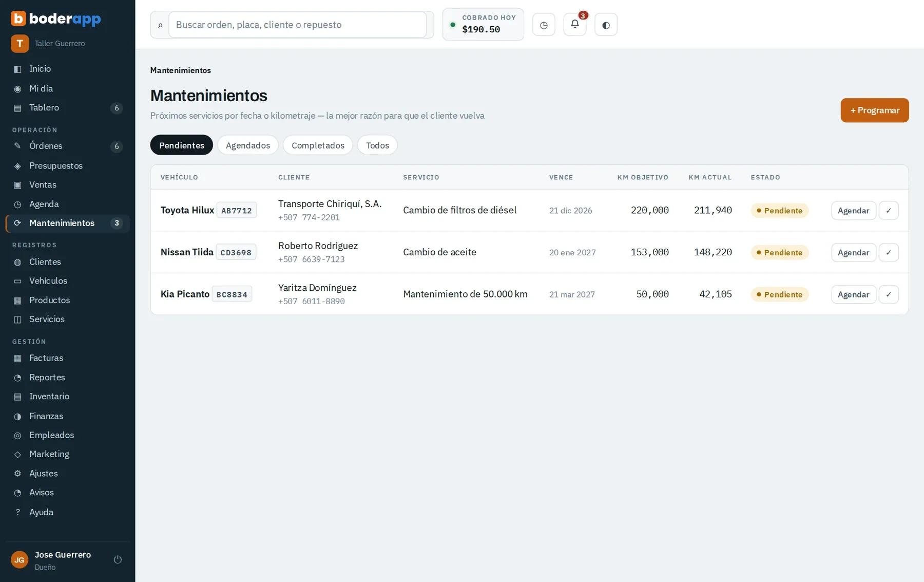Image resolution: width=924 pixels, height=582 pixels.
Task: Click the Cobrado hoy $190.50 widget
Action: point(483,24)
